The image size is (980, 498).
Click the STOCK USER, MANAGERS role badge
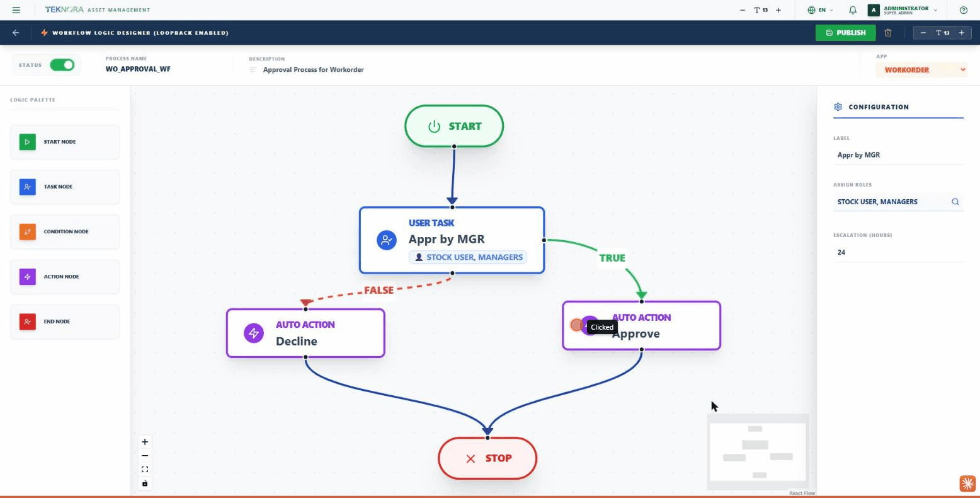pos(468,257)
